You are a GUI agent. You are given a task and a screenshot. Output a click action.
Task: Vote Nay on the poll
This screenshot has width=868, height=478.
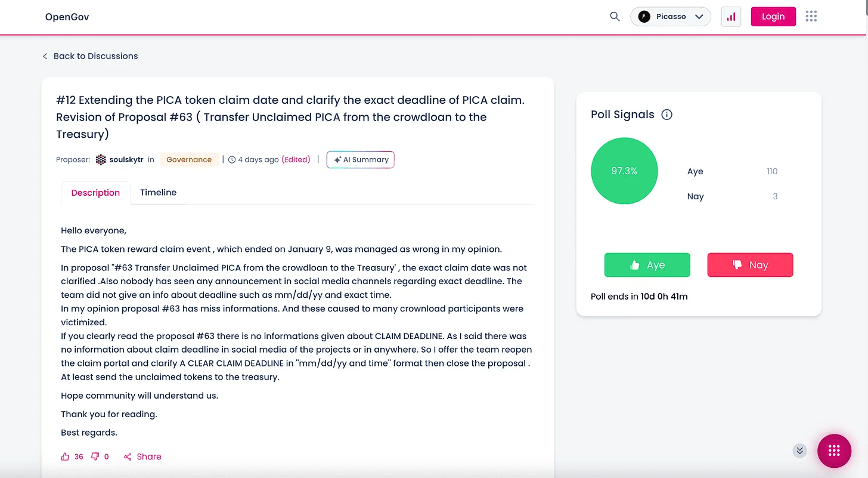click(750, 265)
